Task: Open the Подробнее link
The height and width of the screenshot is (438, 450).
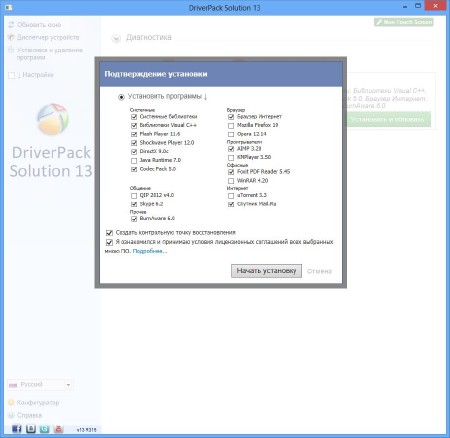Action: pyautogui.click(x=150, y=251)
